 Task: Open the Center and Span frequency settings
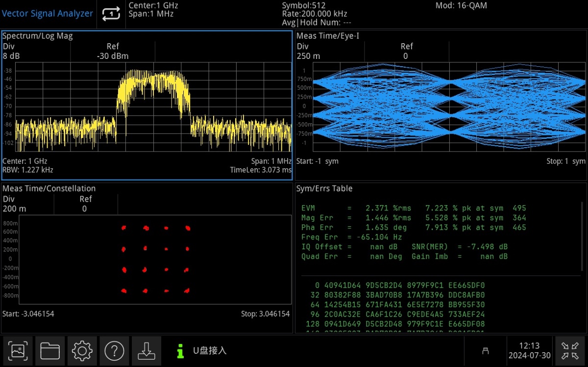[153, 10]
